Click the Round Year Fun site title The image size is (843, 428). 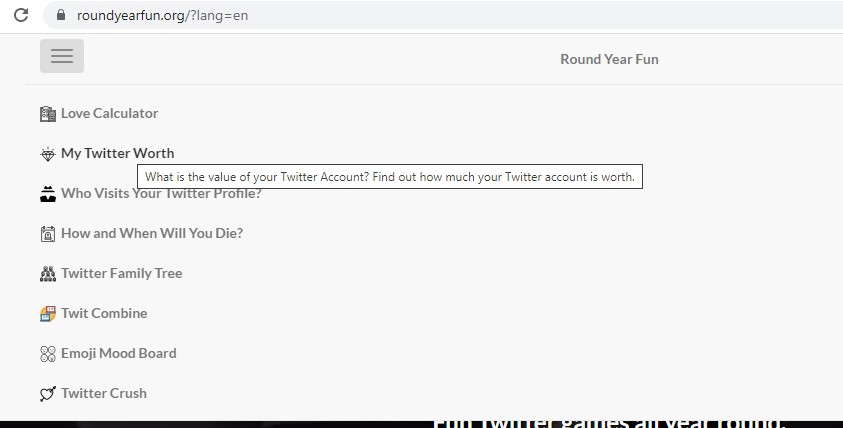tap(609, 59)
